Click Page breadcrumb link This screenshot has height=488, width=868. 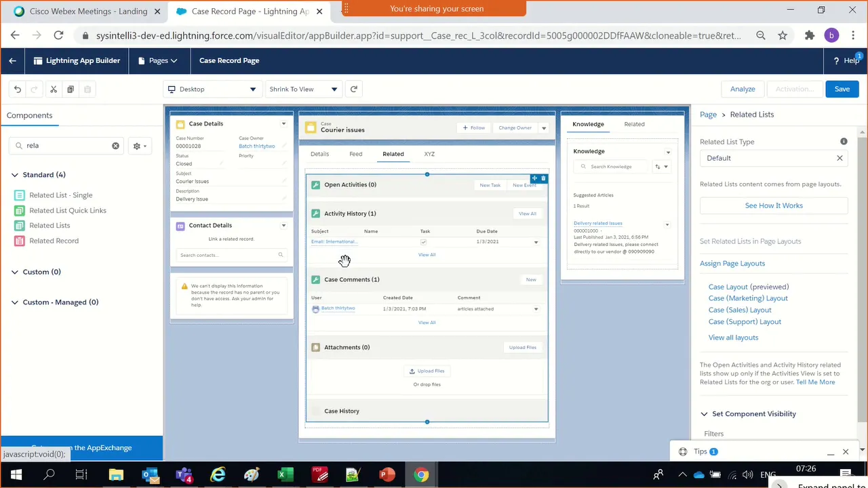(708, 115)
